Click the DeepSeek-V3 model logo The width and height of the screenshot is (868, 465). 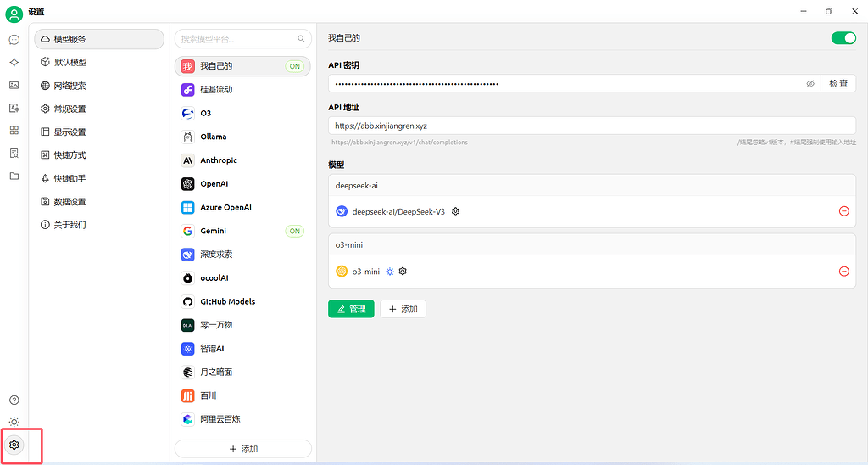pyautogui.click(x=342, y=211)
